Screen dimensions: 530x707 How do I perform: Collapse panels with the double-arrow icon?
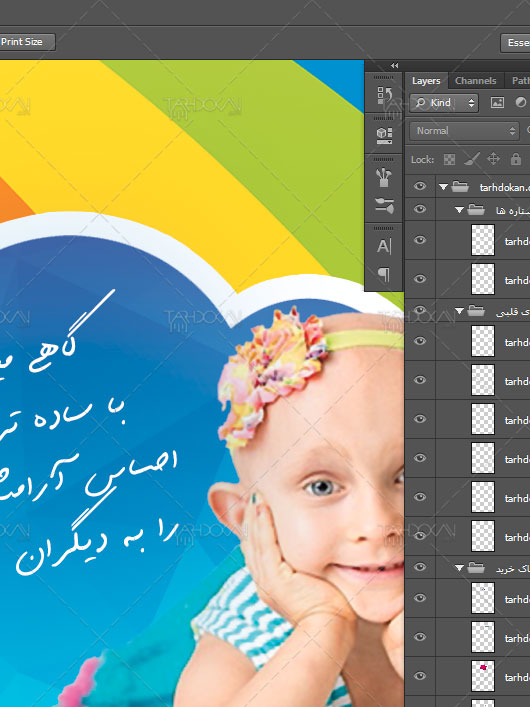(x=394, y=66)
